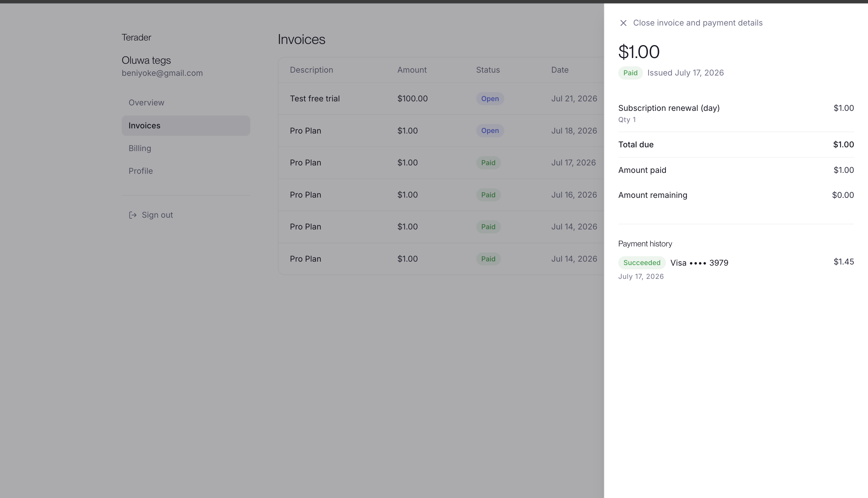Image resolution: width=868 pixels, height=498 pixels.
Task: Click the $1.45 payment amount
Action: pos(843,262)
